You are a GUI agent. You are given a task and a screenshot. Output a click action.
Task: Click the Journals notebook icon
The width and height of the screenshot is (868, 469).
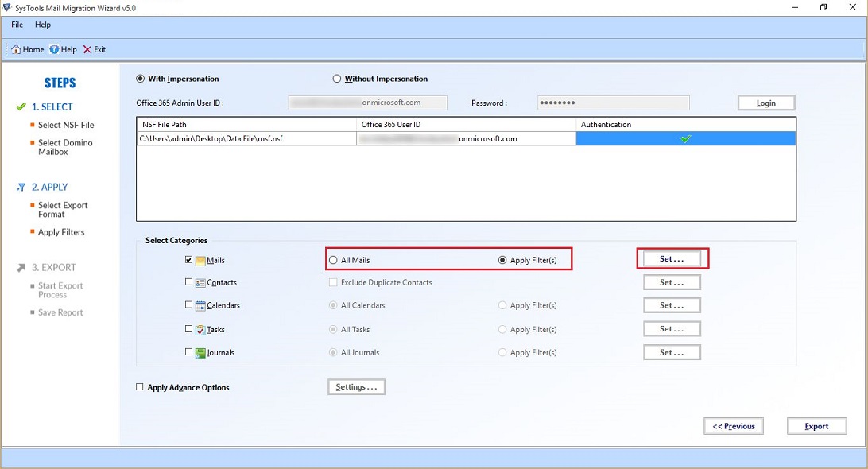[200, 353]
